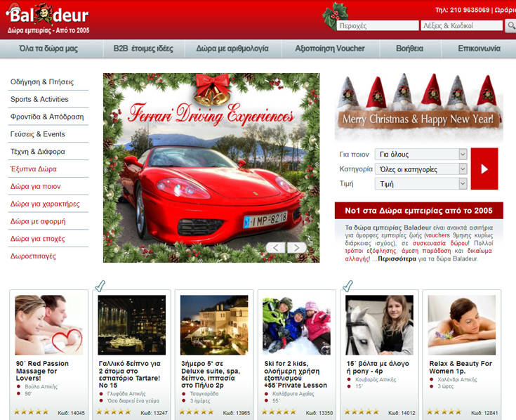Click code text 'Κωδ: 14012'
This screenshot has height=420, width=516.
[x=402, y=413]
